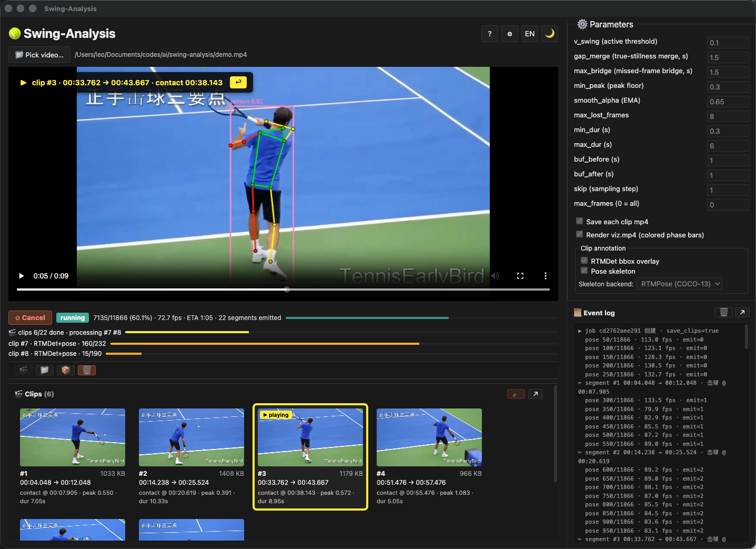Click clip #4 time range '00:51.476 → 00:57.476'
Screen dimensions: 756x549
click(x=411, y=483)
